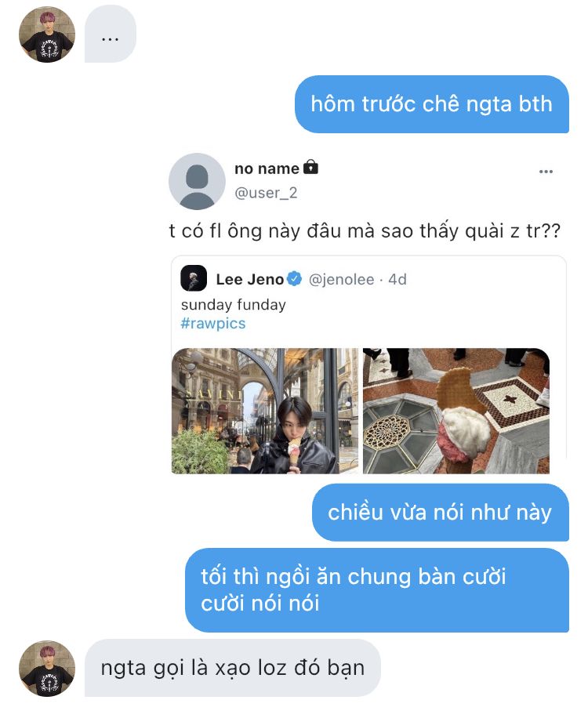This screenshot has width=588, height=718.
Task: Select the 'chiều vừa nói như này' message
Action: tap(441, 513)
